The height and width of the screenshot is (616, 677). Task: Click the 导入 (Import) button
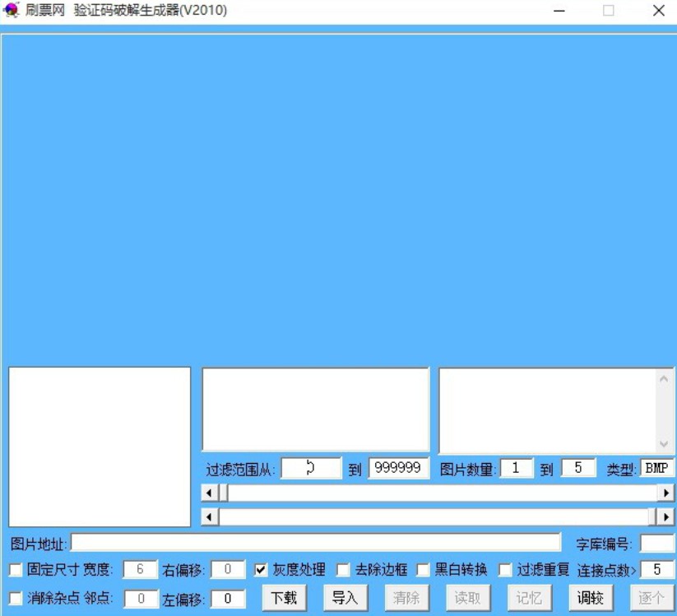(x=344, y=598)
